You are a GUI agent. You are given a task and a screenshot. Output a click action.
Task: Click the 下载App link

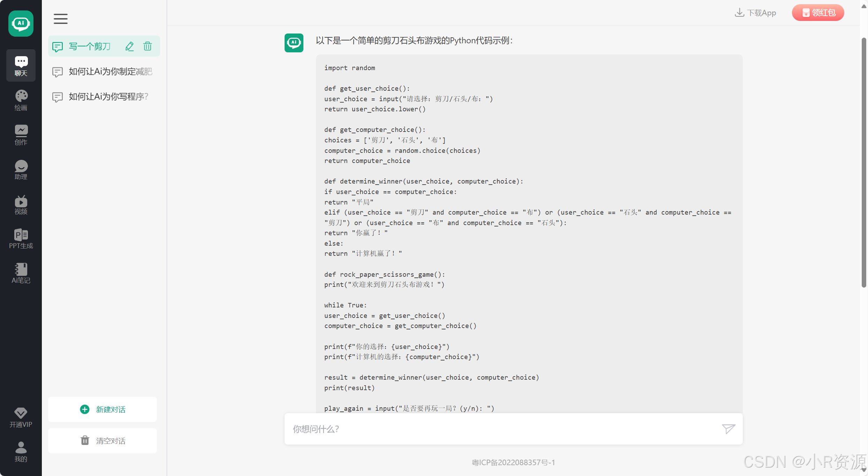pyautogui.click(x=755, y=13)
